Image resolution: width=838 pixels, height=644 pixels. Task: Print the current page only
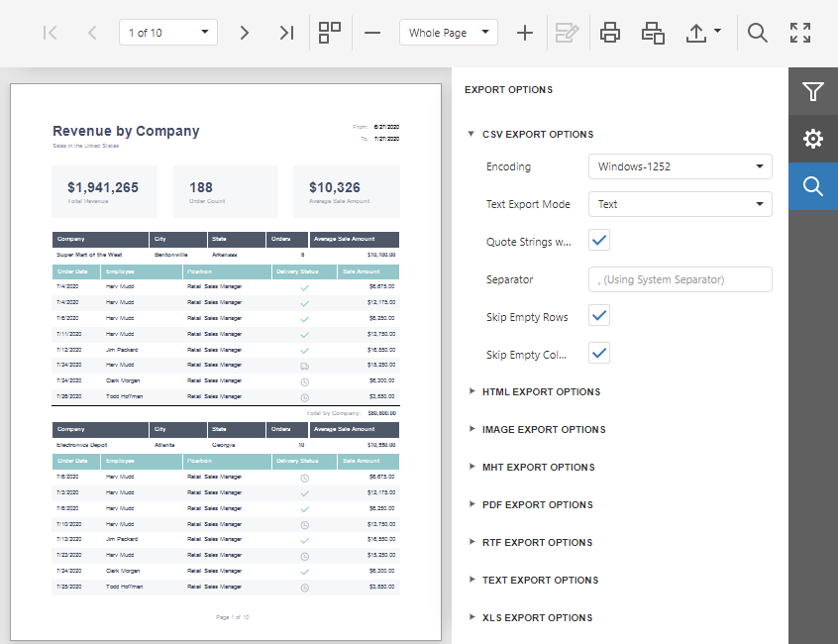[x=652, y=32]
